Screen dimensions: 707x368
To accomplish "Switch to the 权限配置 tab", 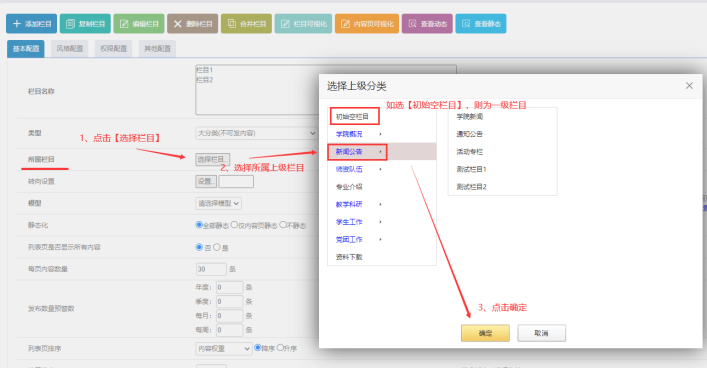I will 114,49.
